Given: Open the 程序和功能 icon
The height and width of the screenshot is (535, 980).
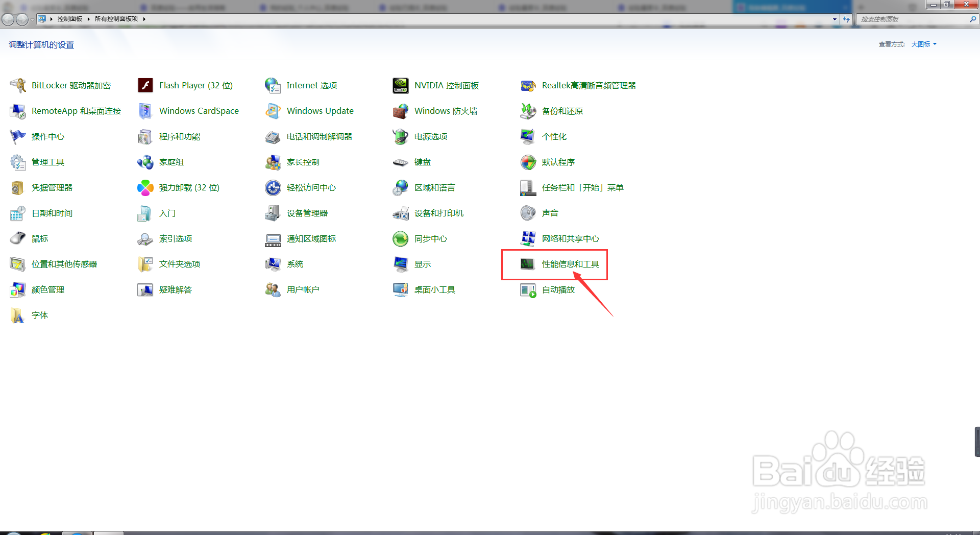Looking at the screenshot, I should (x=145, y=136).
